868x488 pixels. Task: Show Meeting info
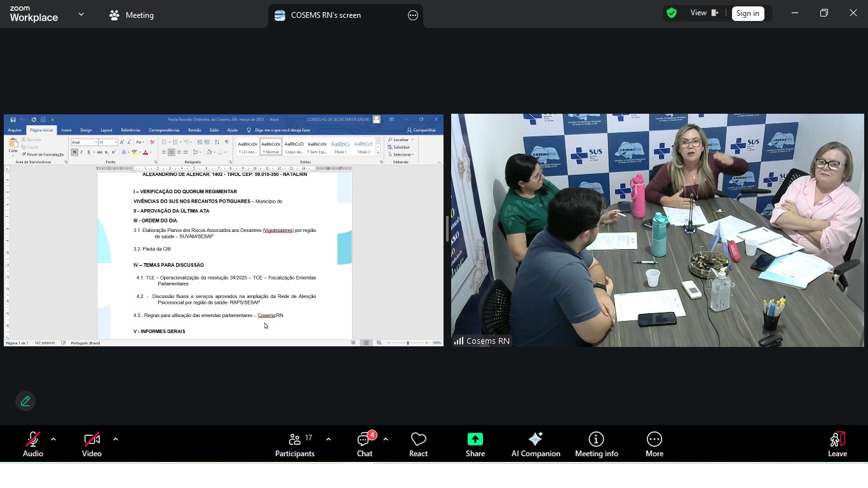(596, 445)
